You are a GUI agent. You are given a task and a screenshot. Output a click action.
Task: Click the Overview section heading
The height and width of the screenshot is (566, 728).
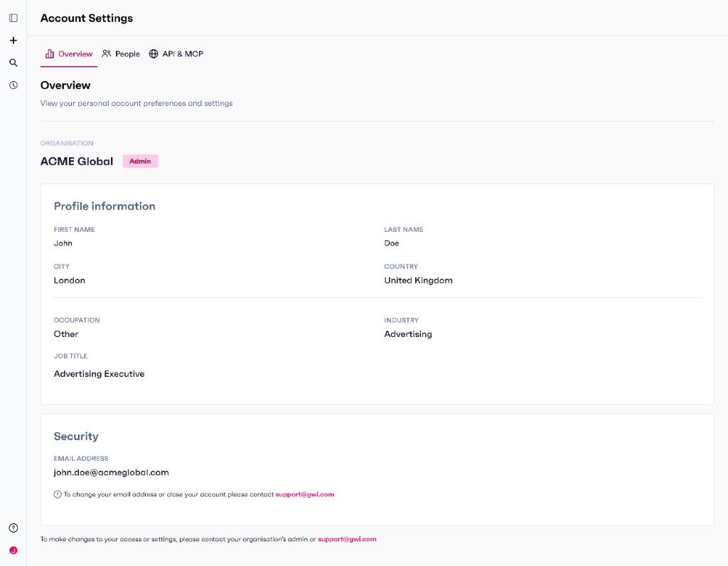65,85
